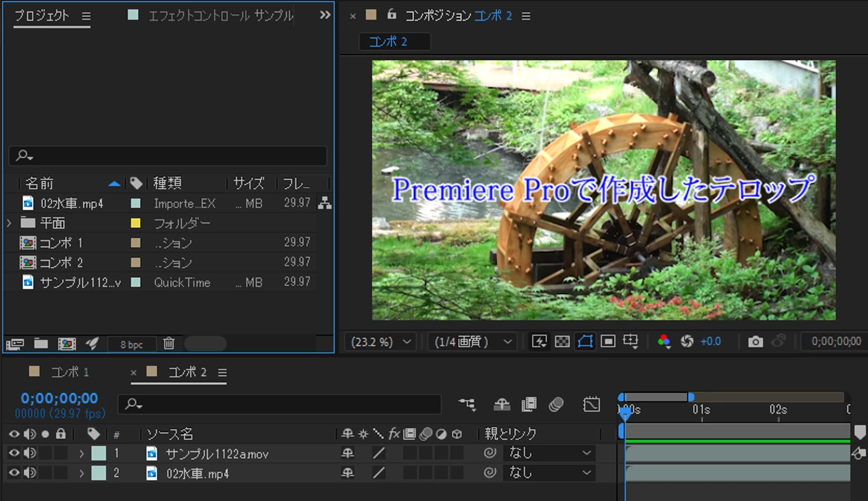Click the 01s mark on time ruler
The height and width of the screenshot is (501, 868).
point(701,410)
